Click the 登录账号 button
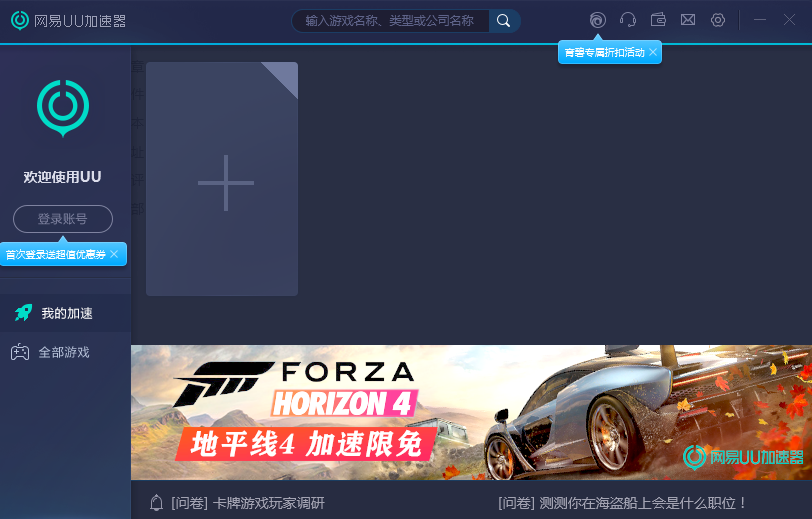This screenshot has width=812, height=519. pyautogui.click(x=63, y=219)
